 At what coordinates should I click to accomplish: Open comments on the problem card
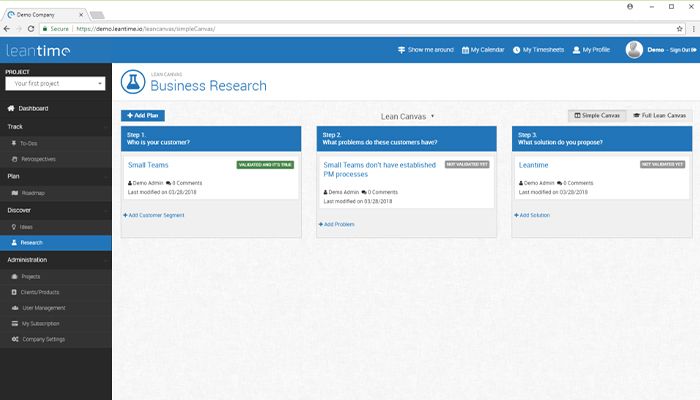click(379, 192)
